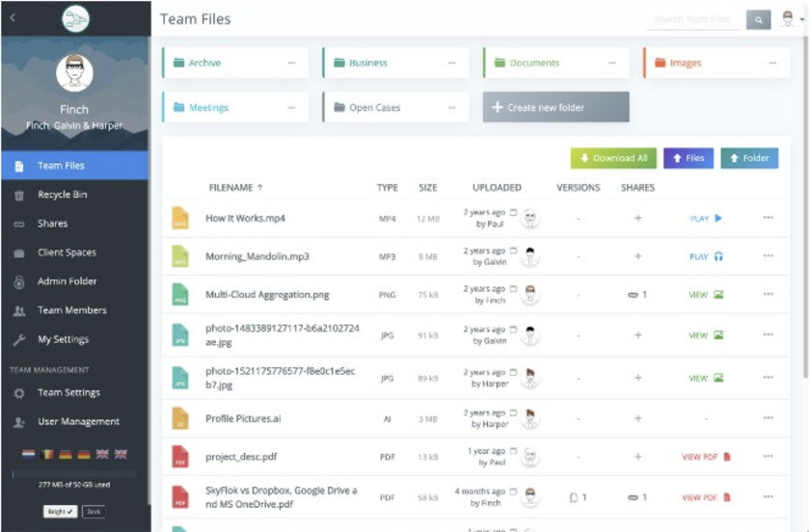Click the main page vertical scrollbar
Image resolution: width=810 pixels, height=532 pixels.
[x=805, y=206]
